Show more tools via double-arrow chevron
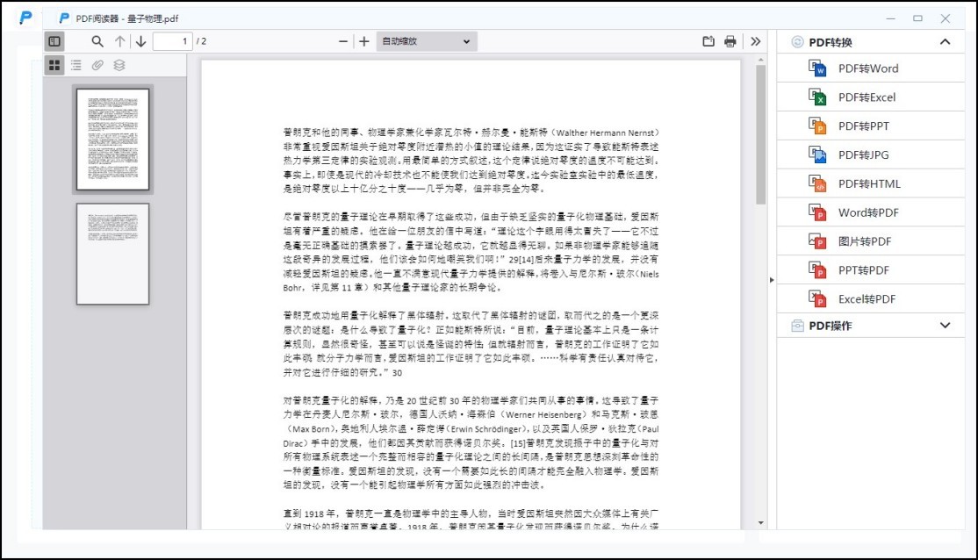Screen dimensions: 978x560 (x=755, y=40)
